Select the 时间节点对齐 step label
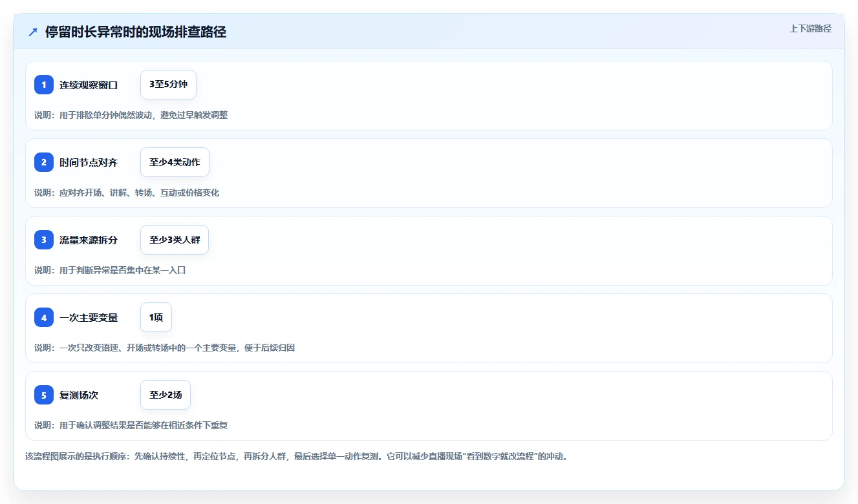The height and width of the screenshot is (504, 858). [x=89, y=162]
